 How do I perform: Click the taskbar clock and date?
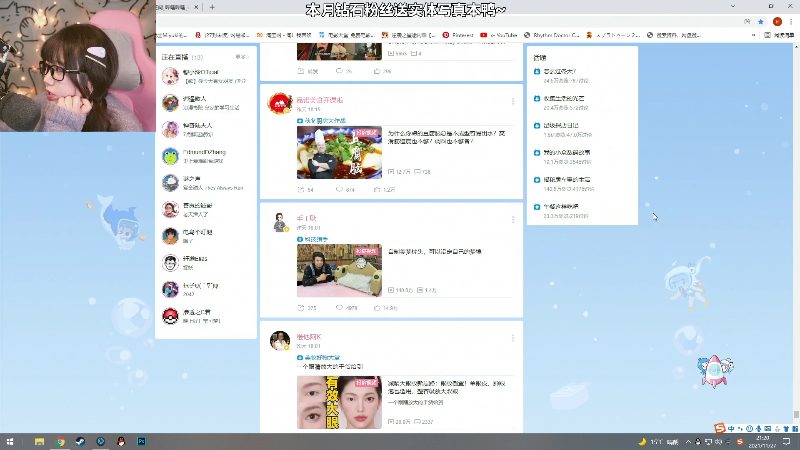(x=763, y=442)
